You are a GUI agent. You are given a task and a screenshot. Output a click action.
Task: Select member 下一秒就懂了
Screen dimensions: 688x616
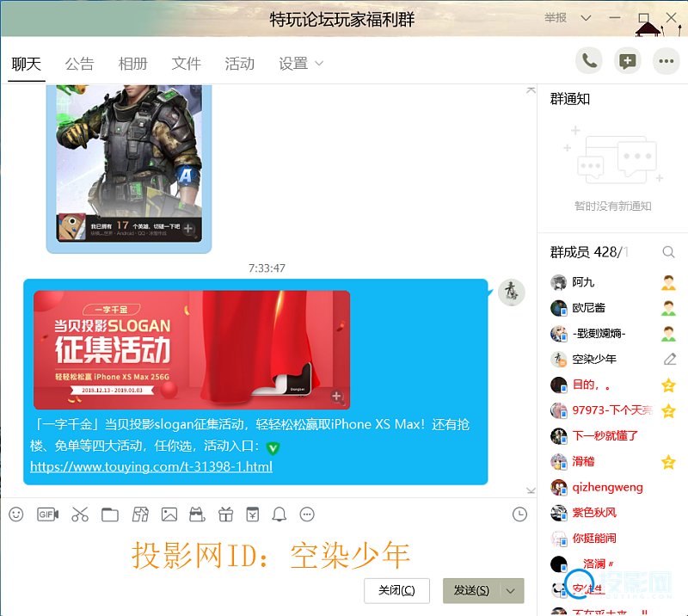pyautogui.click(x=611, y=436)
